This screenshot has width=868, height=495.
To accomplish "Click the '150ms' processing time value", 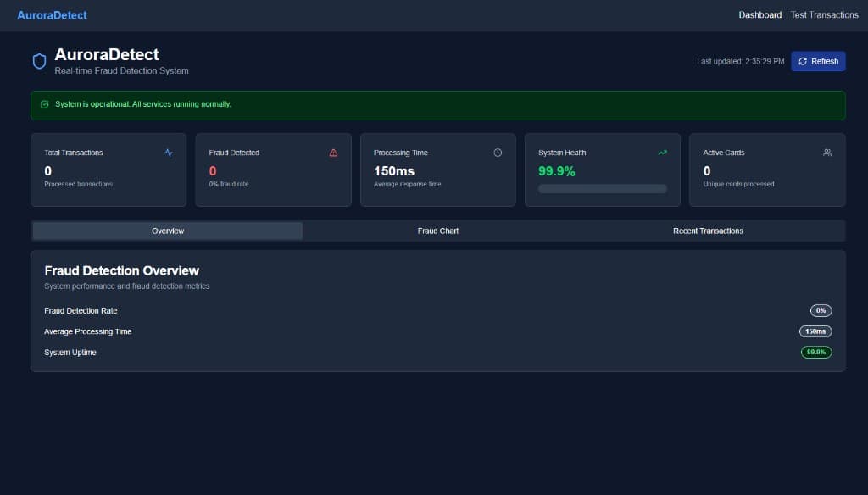I will (393, 171).
